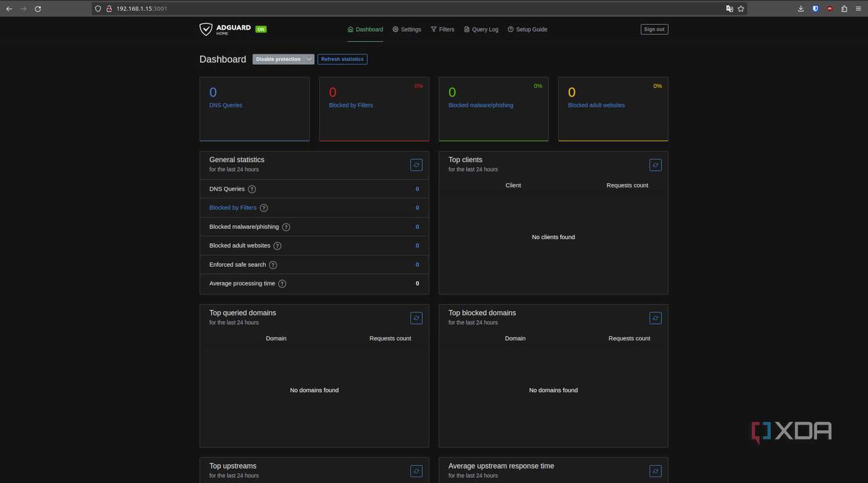Show help for Blocked by Filters row

pos(264,208)
